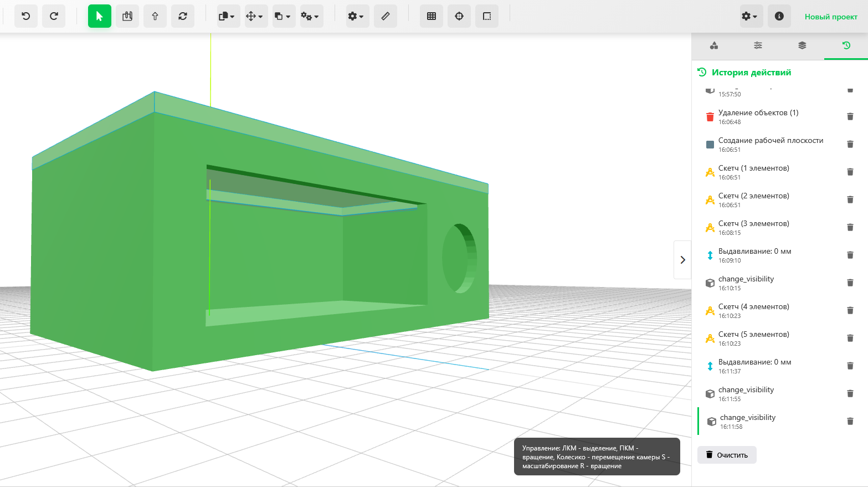
Task: Open the sliders properties tab
Action: [758, 45]
